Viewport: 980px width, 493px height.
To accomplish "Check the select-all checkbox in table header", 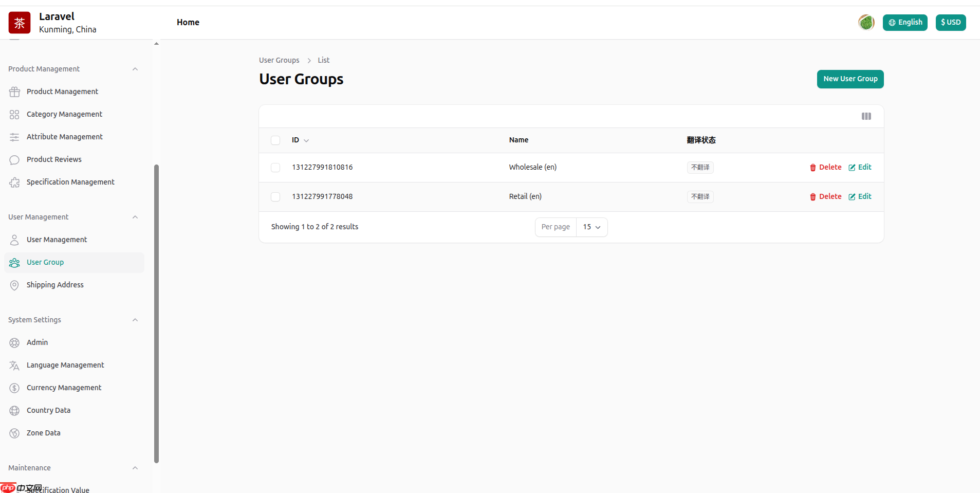I will click(x=275, y=140).
